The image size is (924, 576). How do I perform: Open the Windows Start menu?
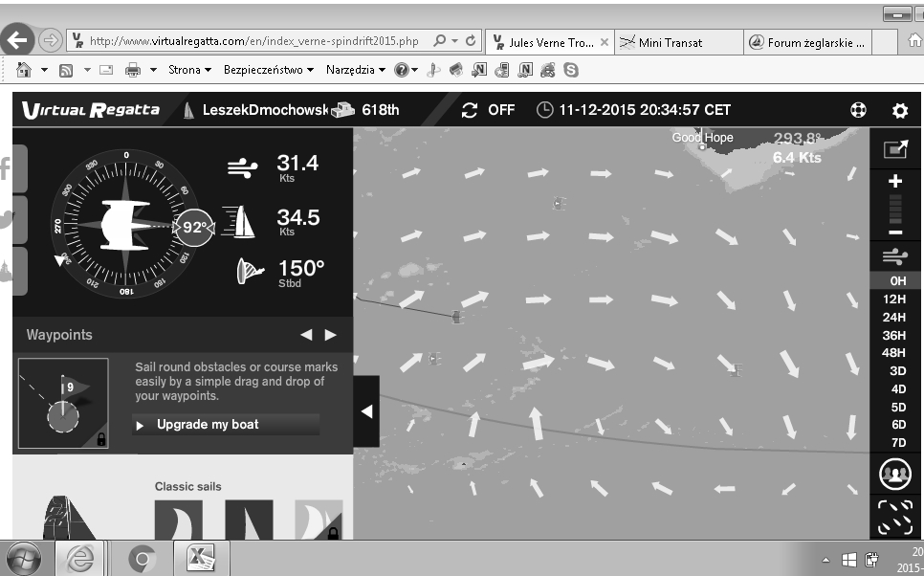click(22, 559)
